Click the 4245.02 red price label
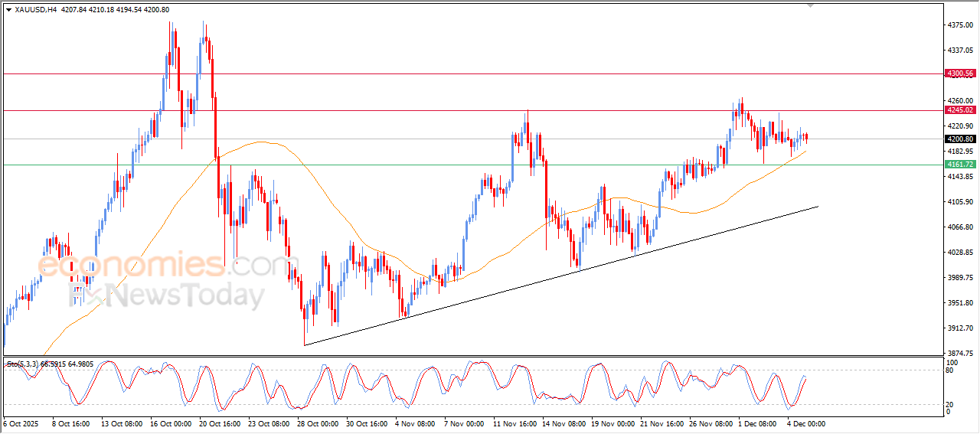980x434 pixels. pyautogui.click(x=960, y=110)
